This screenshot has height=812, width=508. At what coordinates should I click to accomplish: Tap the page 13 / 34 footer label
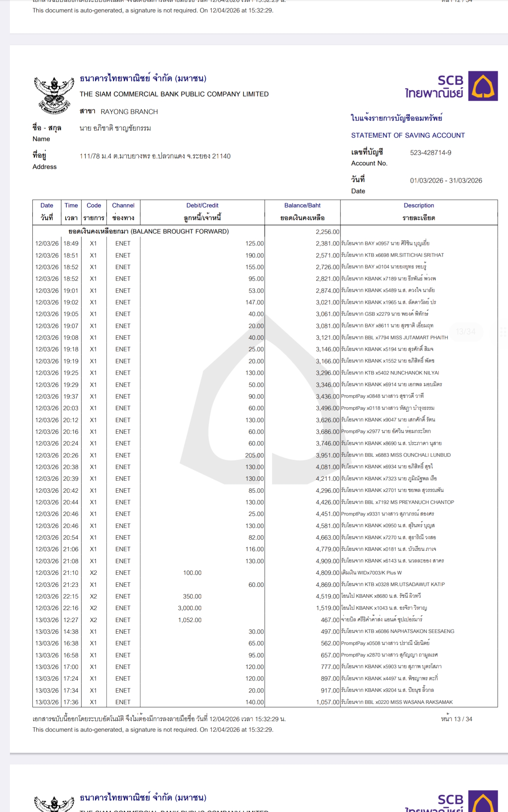(x=456, y=719)
